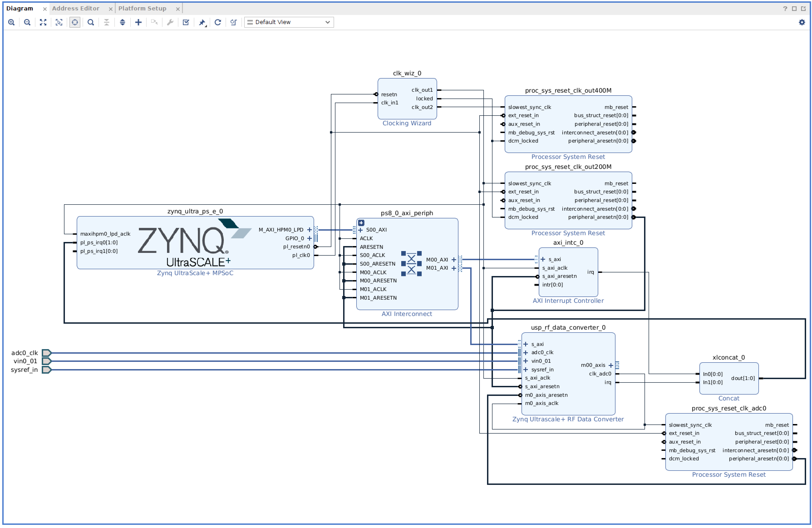Open settings gear menu top right

pyautogui.click(x=801, y=22)
